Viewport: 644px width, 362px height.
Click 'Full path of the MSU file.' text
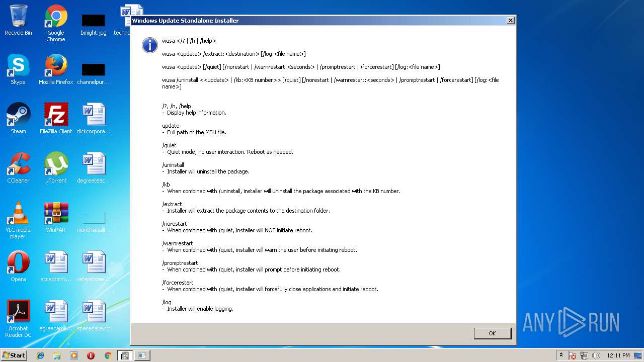click(x=197, y=132)
